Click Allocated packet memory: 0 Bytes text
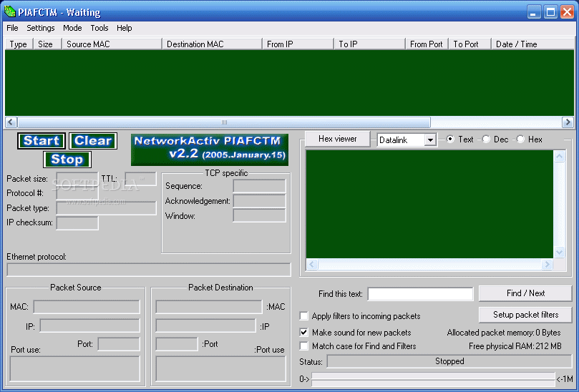This screenshot has width=579, height=392. click(x=504, y=333)
